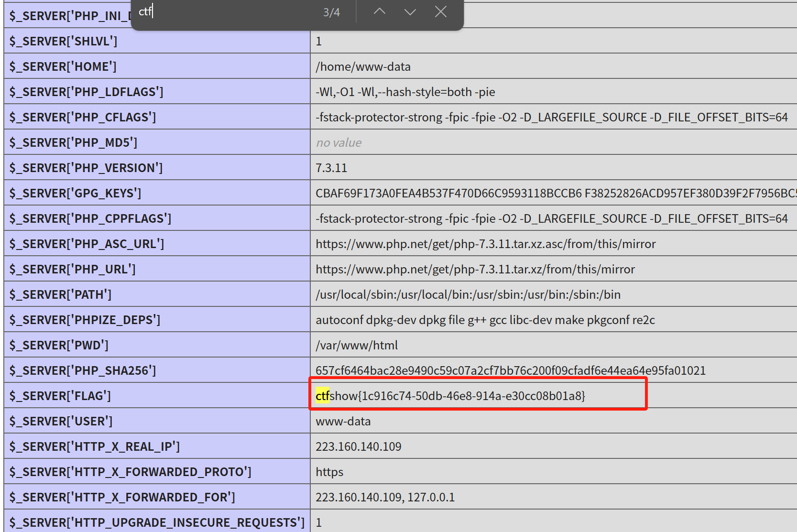Select the $_SERVER['HTTP_X_REAL_IP'] cell
The width and height of the screenshot is (797, 532).
point(157,446)
